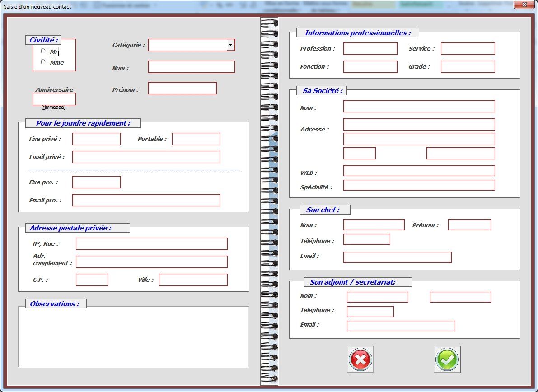Screen dimensions: 538x392
Task: Click the Téléphone field under Son chef
Action: 366,239
